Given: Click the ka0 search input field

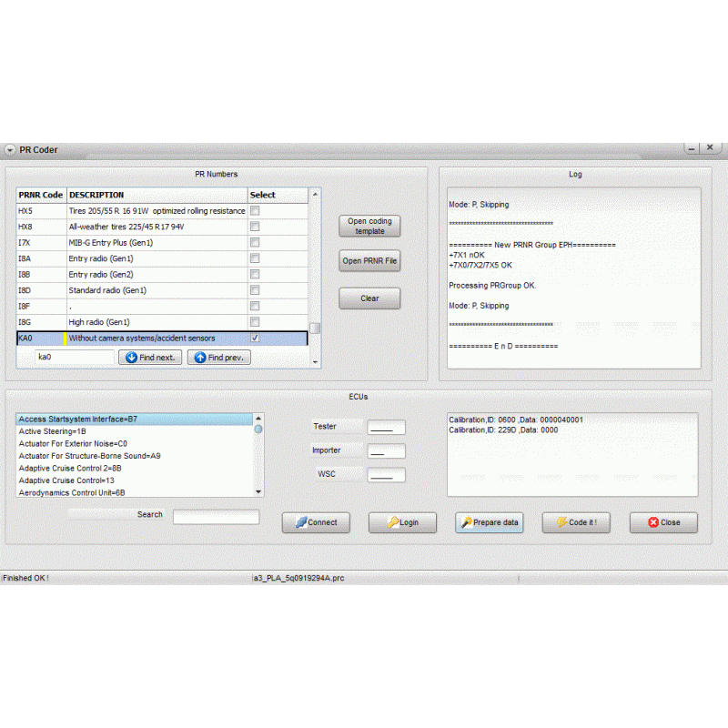Looking at the screenshot, I should (x=73, y=358).
